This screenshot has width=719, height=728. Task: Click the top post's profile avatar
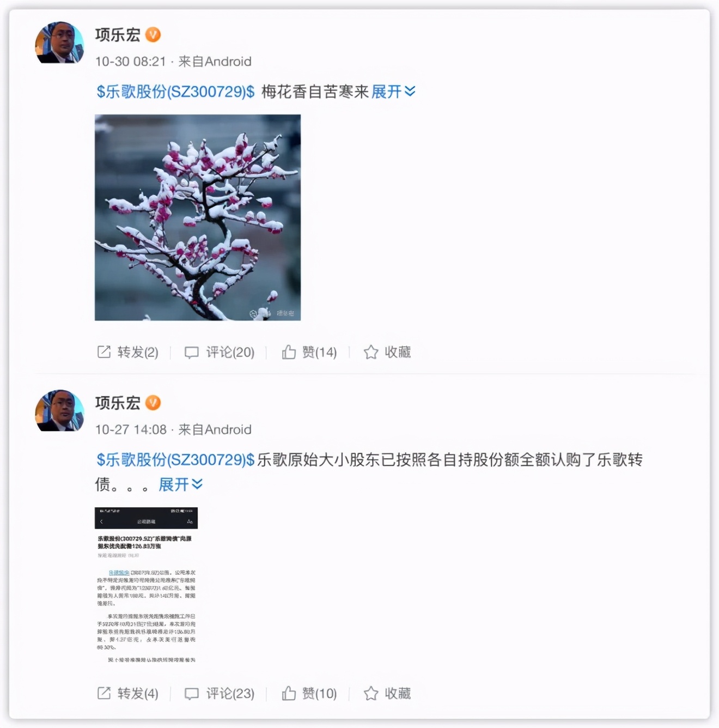[x=59, y=43]
